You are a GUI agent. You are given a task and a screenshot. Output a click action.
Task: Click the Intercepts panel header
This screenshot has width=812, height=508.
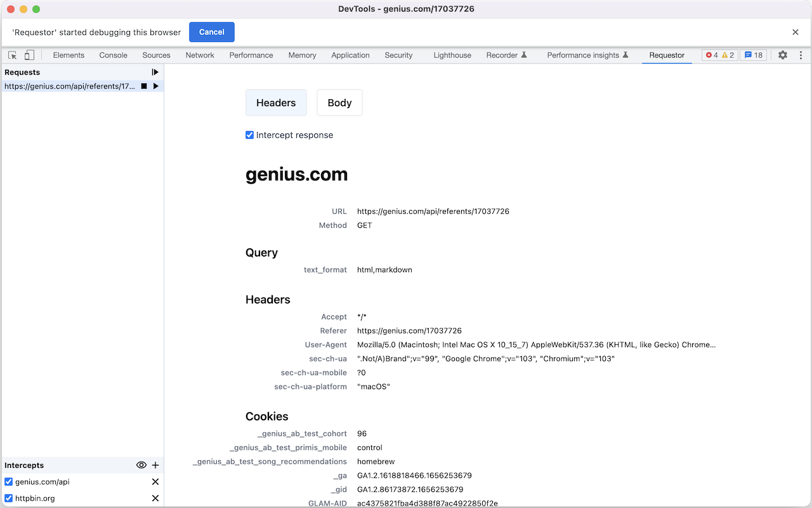tap(24, 465)
